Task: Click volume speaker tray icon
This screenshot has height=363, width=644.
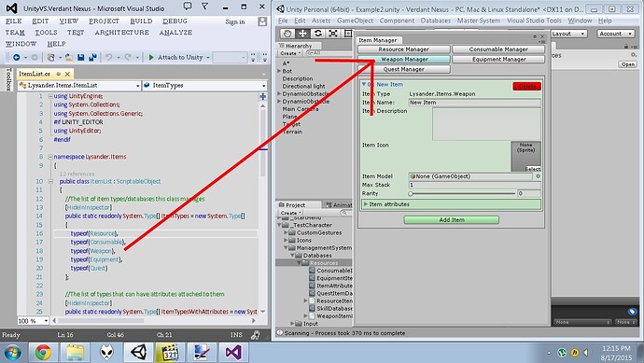Action: tap(586, 353)
